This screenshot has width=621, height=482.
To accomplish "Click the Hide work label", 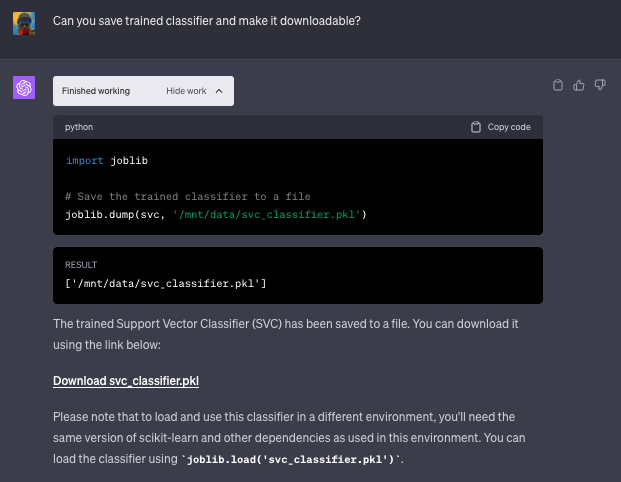I will [186, 91].
